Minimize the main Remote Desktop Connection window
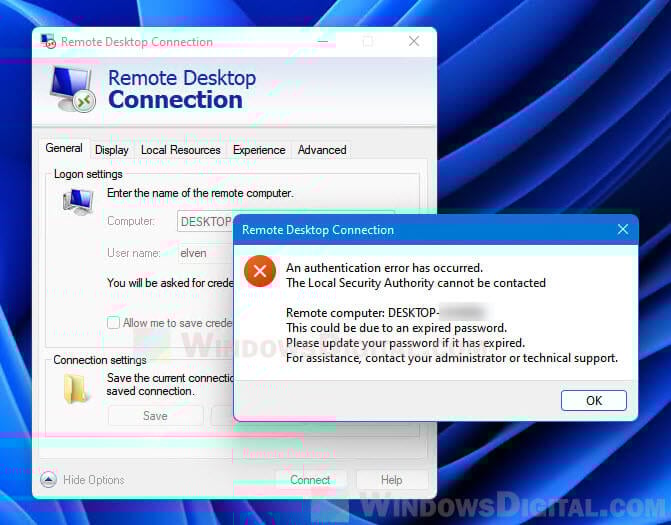671x525 pixels. coord(324,42)
